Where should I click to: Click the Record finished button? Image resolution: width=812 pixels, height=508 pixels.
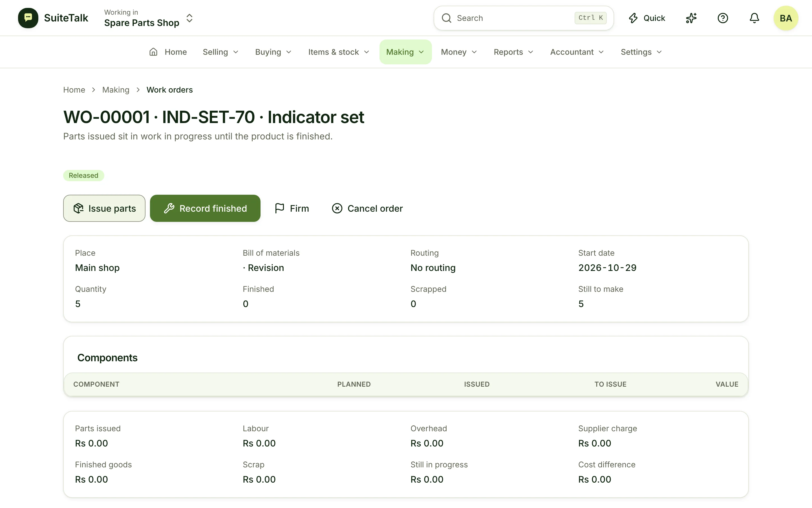click(x=205, y=208)
